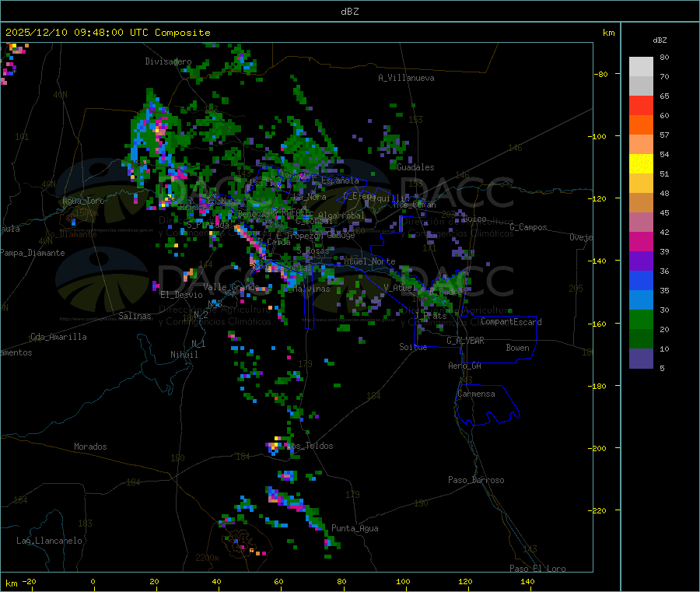Click the Composite label in header

pos(183,33)
